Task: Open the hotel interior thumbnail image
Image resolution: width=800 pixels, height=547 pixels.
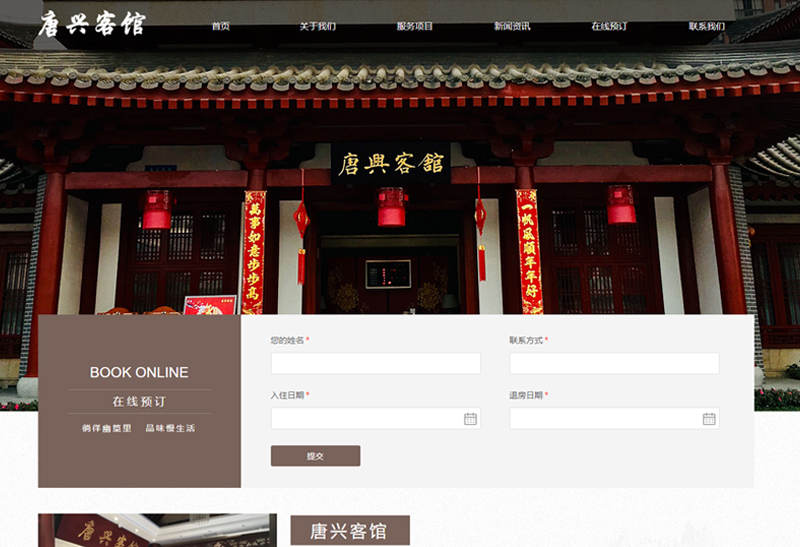Action: 157,530
